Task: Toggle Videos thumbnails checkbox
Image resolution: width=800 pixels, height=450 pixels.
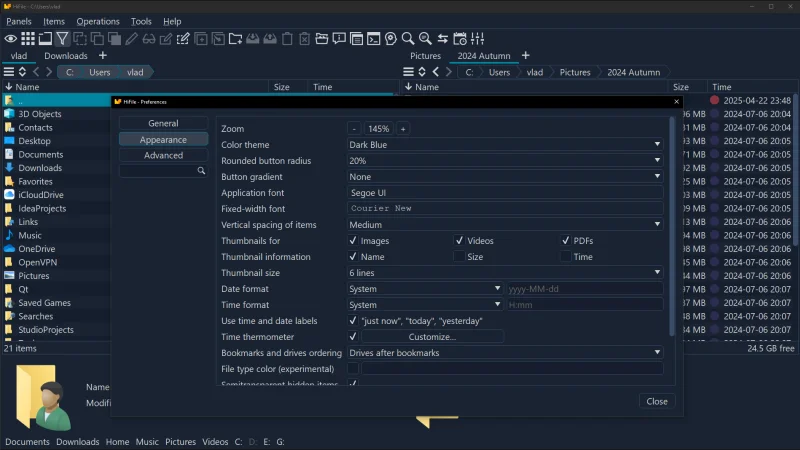Action: [459, 240]
